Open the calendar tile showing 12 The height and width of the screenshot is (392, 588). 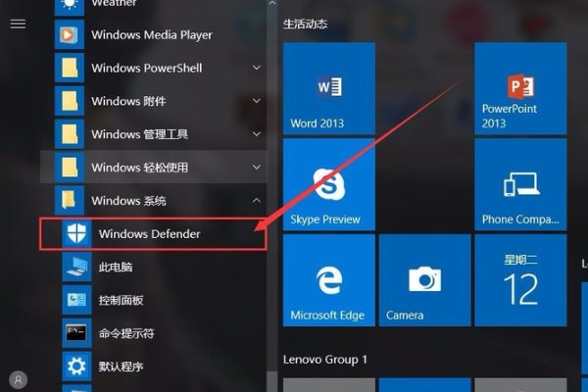(520, 280)
